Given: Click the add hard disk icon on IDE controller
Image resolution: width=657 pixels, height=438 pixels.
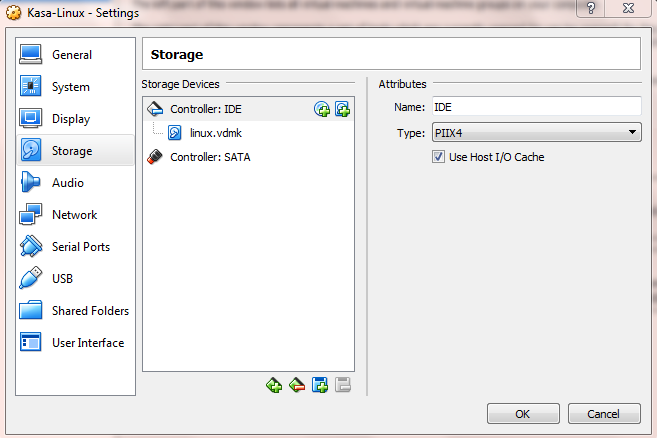Looking at the screenshot, I should [x=342, y=109].
